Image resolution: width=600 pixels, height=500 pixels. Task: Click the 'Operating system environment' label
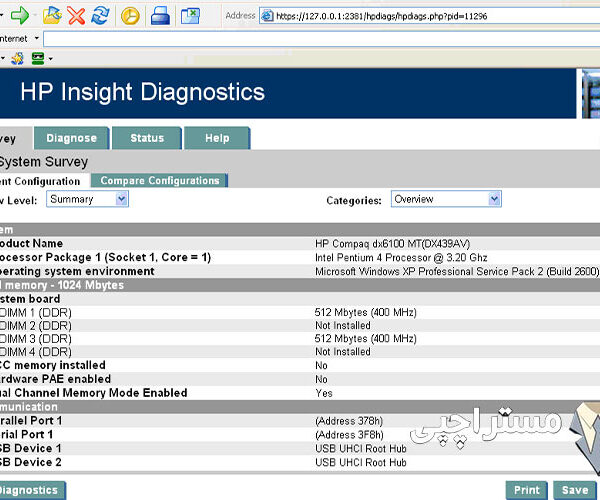pyautogui.click(x=77, y=271)
